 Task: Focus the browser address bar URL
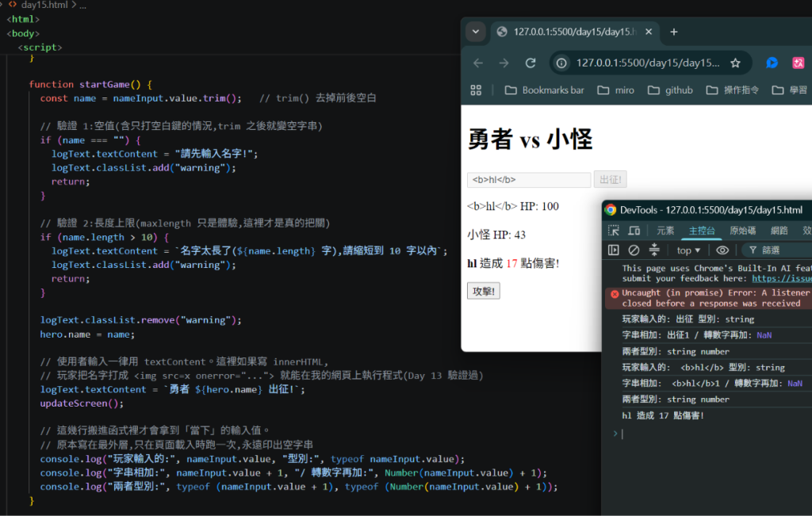click(x=647, y=63)
